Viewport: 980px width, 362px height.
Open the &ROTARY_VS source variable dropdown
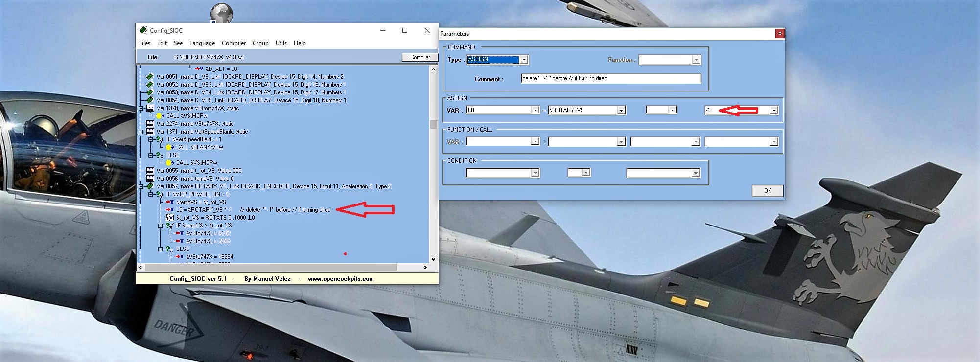coord(621,111)
